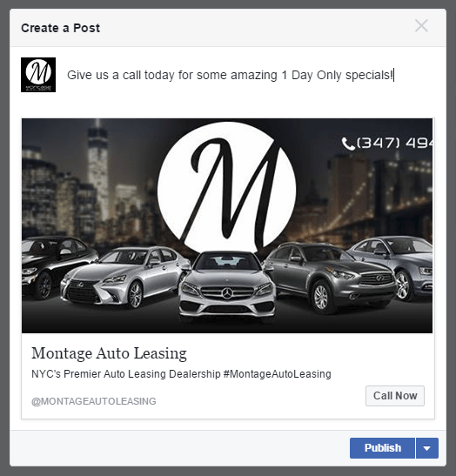
Task: Close the Create a Post dialog
Action: coord(421,26)
